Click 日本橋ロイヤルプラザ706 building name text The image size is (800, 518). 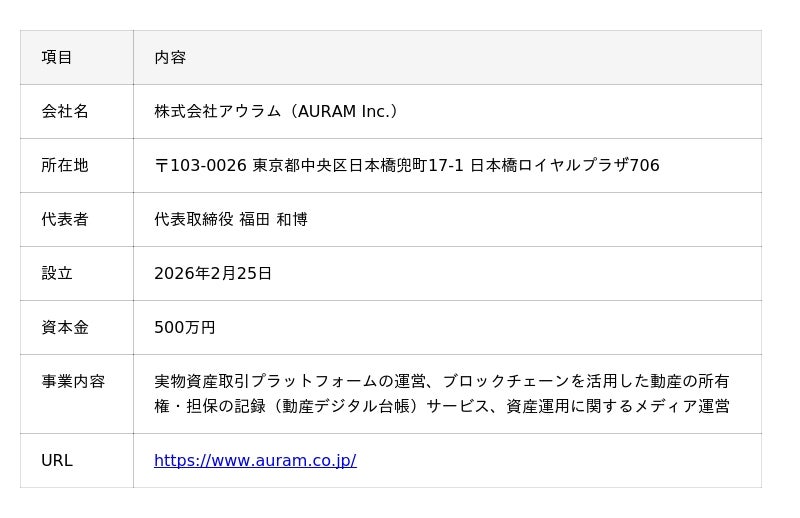coord(565,165)
